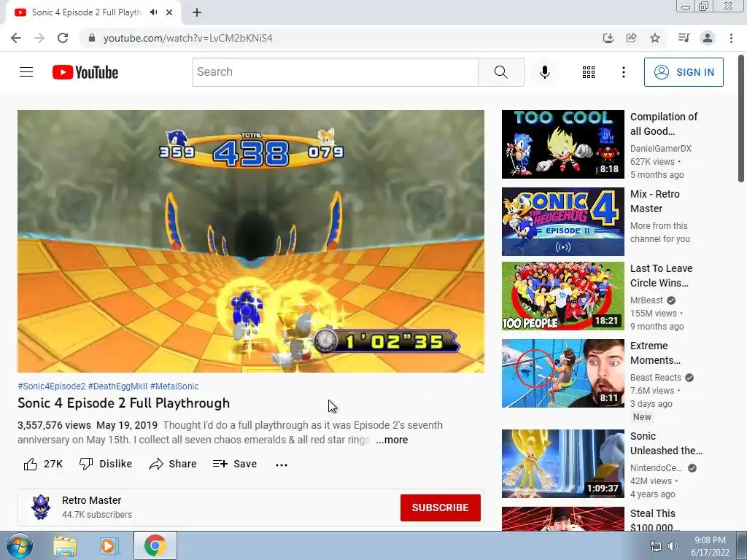Open 'Steal This $100,000' video title

click(x=654, y=521)
